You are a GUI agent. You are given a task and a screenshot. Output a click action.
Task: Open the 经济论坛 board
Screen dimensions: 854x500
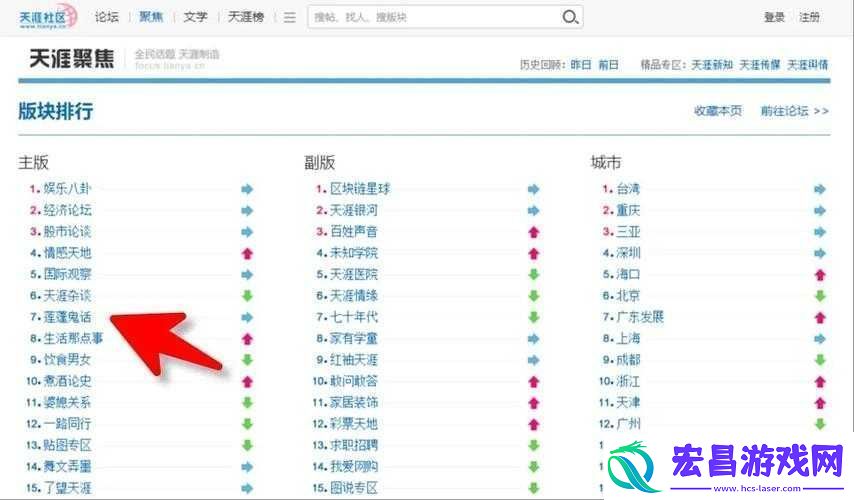(68, 210)
